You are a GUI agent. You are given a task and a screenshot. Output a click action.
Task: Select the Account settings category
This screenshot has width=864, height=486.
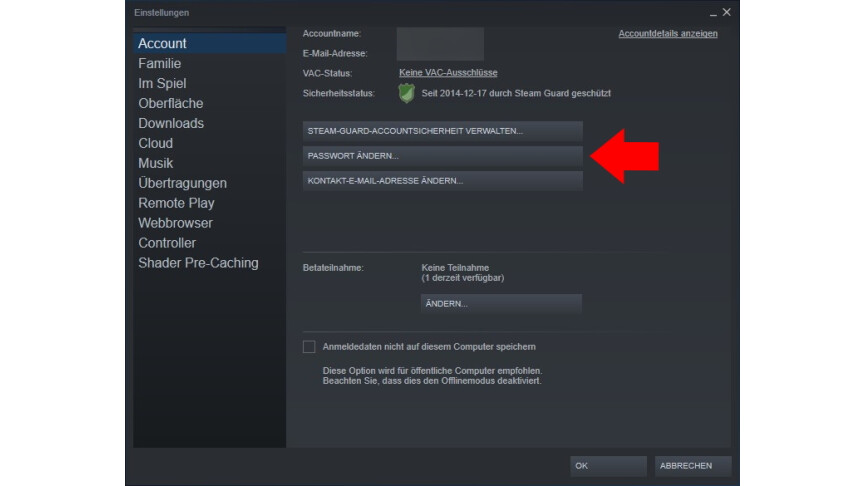[209, 44]
